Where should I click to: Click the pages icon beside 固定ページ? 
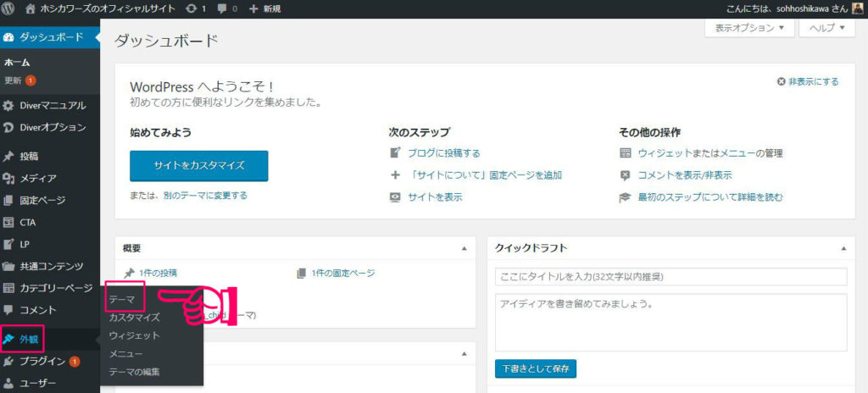tap(8, 201)
